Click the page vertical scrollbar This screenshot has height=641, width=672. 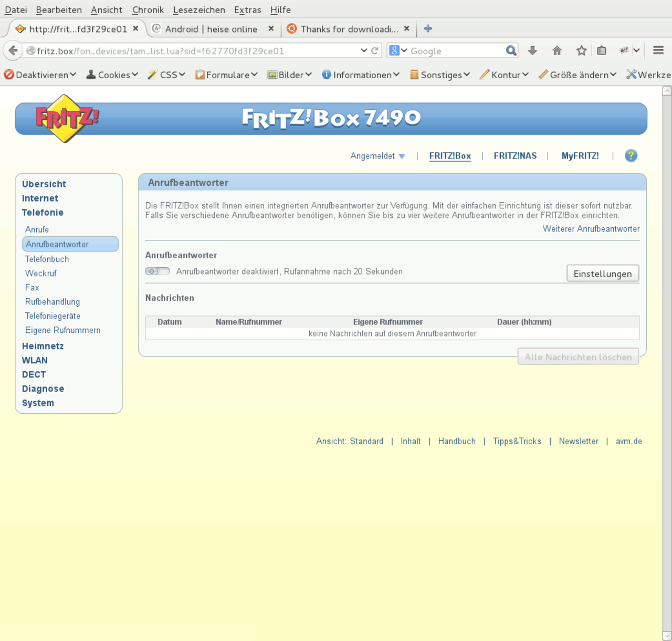point(667,363)
